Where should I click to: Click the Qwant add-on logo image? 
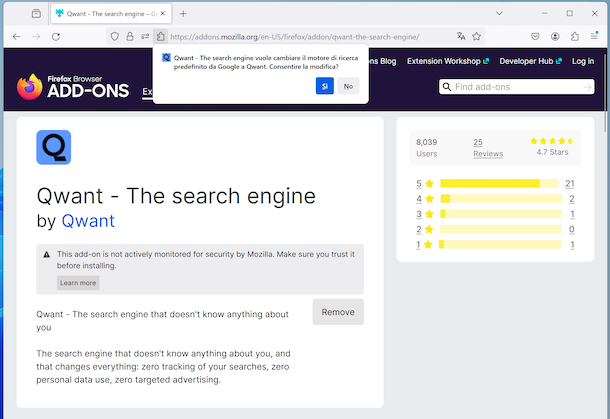coord(54,147)
